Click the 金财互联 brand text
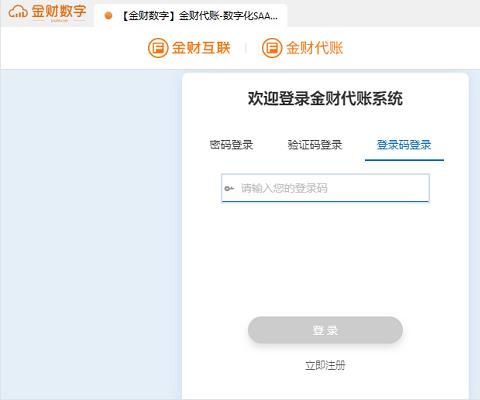Image resolution: width=480 pixels, height=400 pixels. [201, 48]
